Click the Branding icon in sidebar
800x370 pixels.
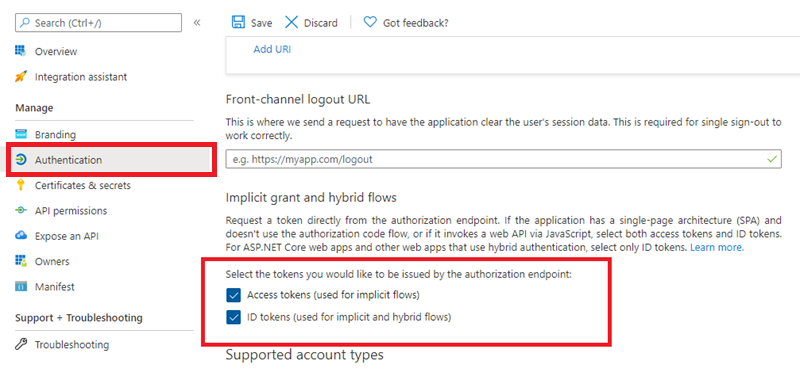pyautogui.click(x=21, y=134)
